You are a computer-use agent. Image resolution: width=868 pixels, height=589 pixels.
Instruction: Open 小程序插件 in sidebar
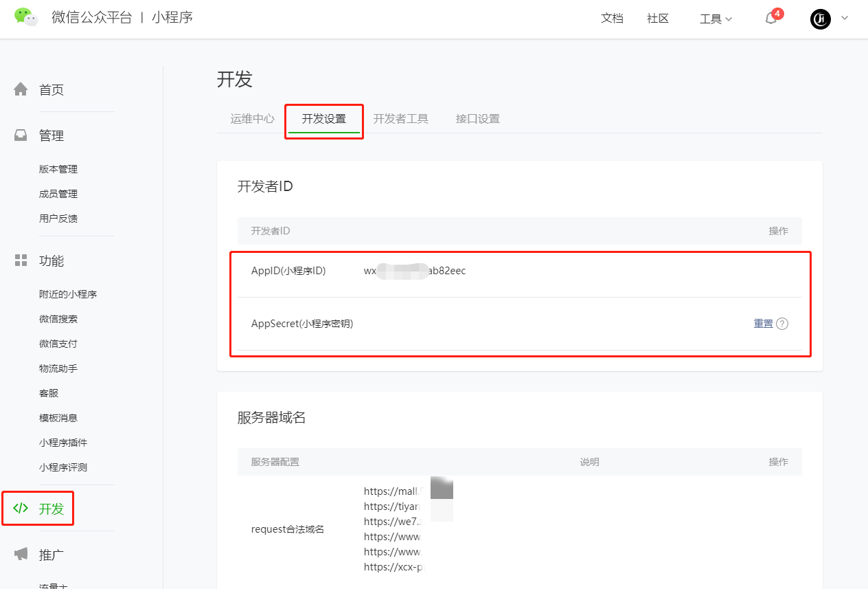63,443
